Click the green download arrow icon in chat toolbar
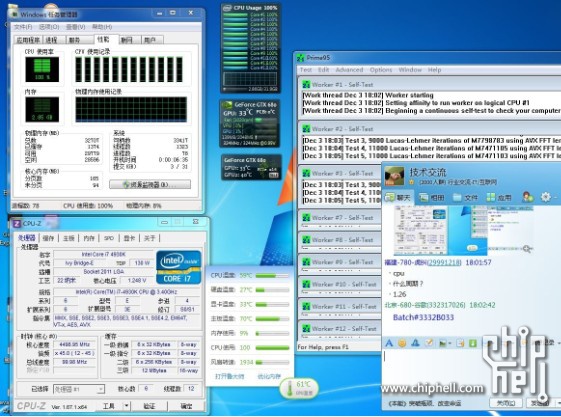This screenshot has height=417, width=561. (473, 343)
